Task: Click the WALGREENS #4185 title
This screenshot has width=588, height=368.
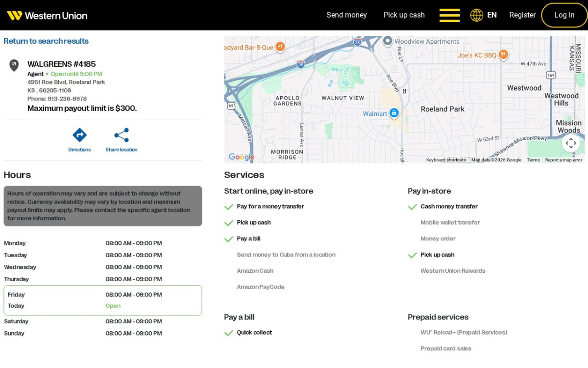Action: [62, 64]
